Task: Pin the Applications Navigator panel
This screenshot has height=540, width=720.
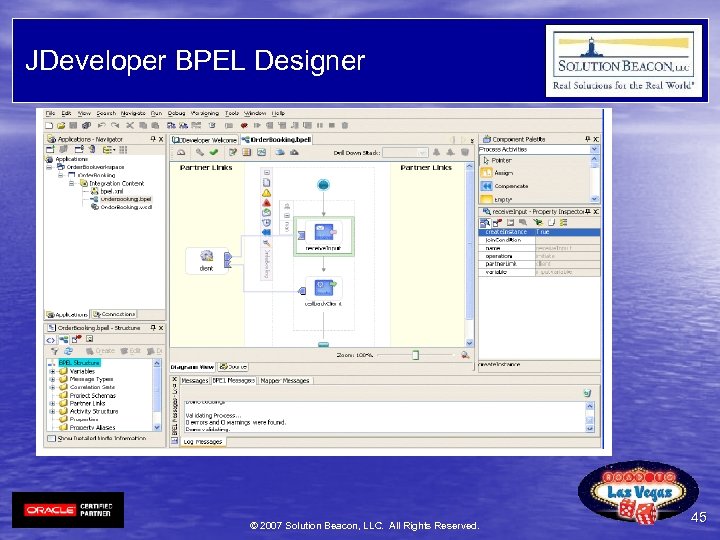Action: [153, 139]
